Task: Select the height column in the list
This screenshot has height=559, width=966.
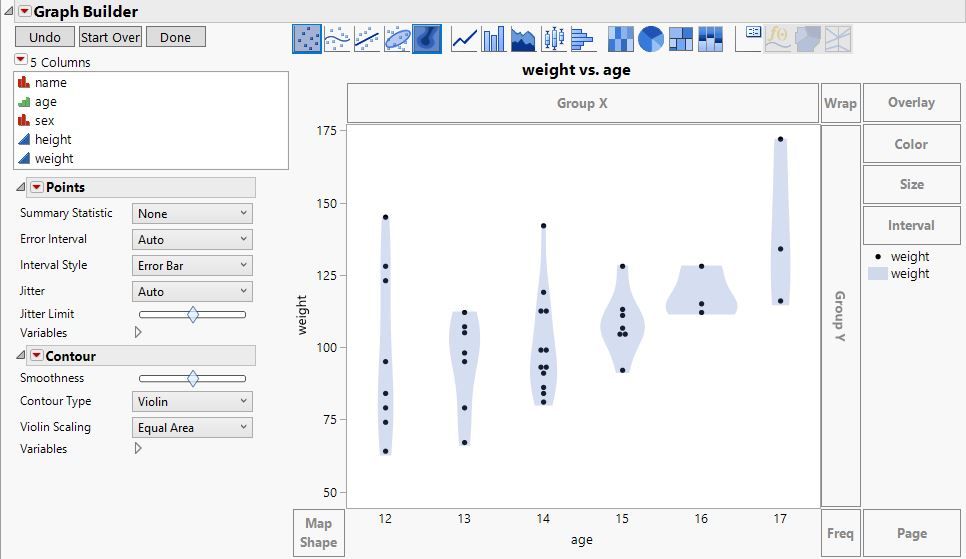Action: pos(53,139)
